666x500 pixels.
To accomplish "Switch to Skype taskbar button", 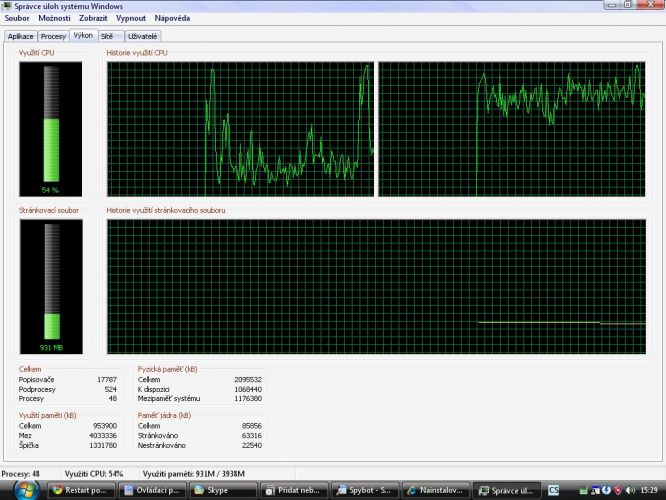I will [x=223, y=490].
